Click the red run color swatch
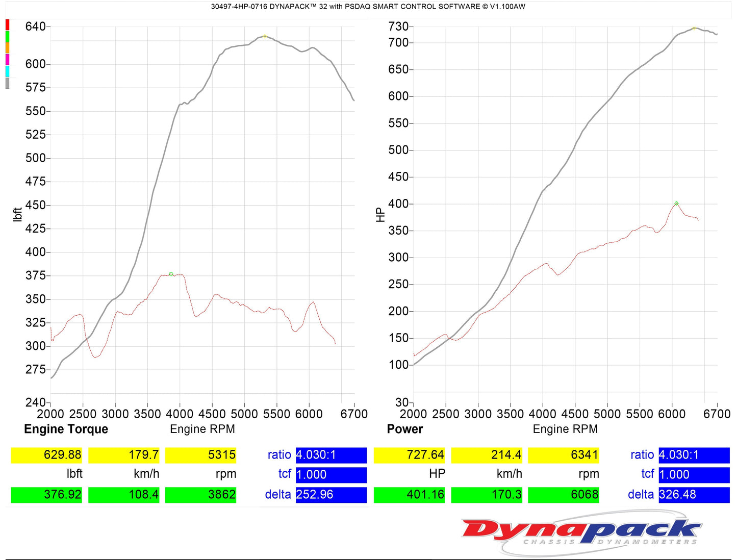Screen dimensions: 737x560 [7, 24]
